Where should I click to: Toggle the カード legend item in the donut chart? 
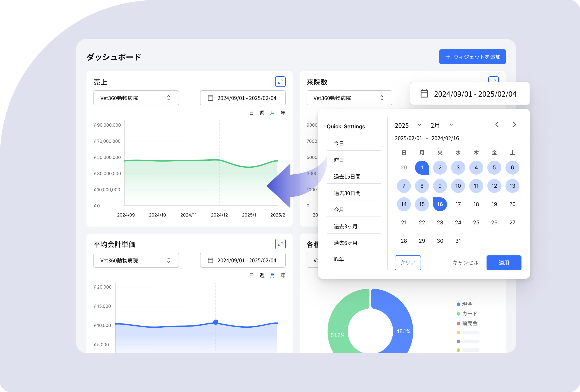(467, 313)
